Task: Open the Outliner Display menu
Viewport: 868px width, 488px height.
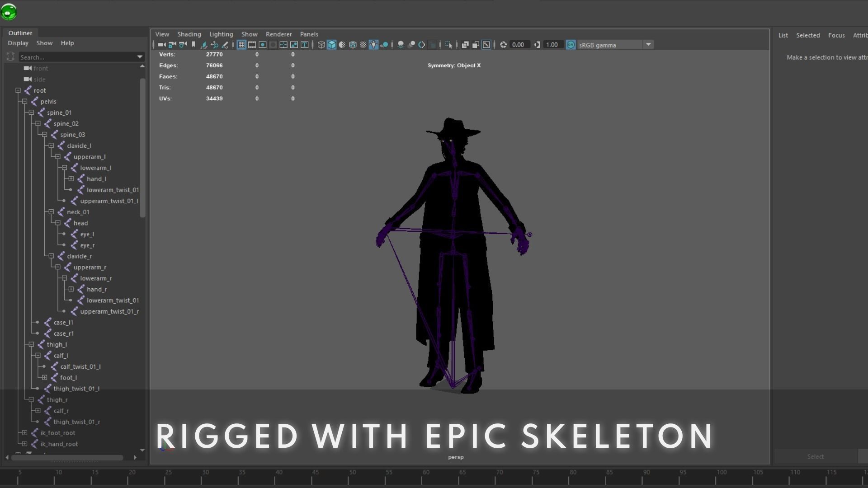Action: 18,43
